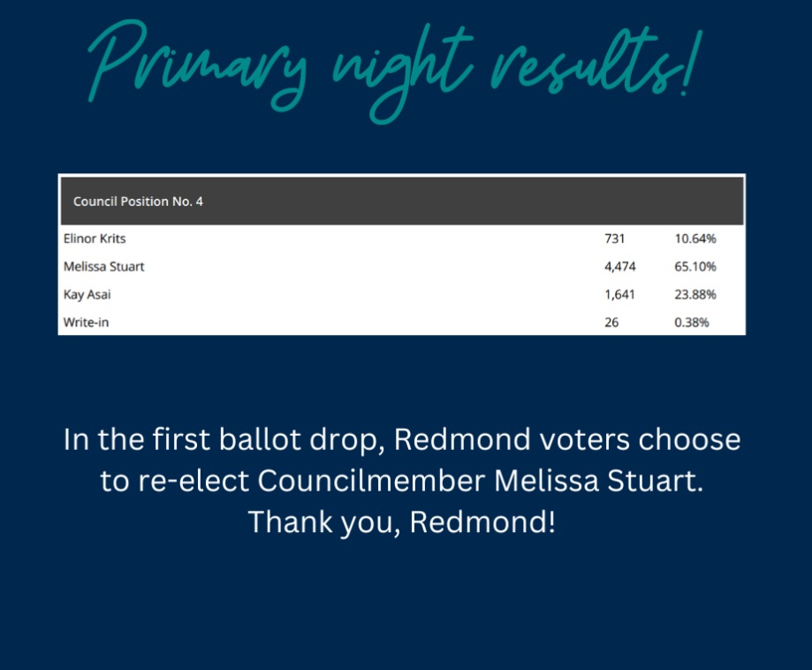Click the 1,641 vote count

[619, 295]
